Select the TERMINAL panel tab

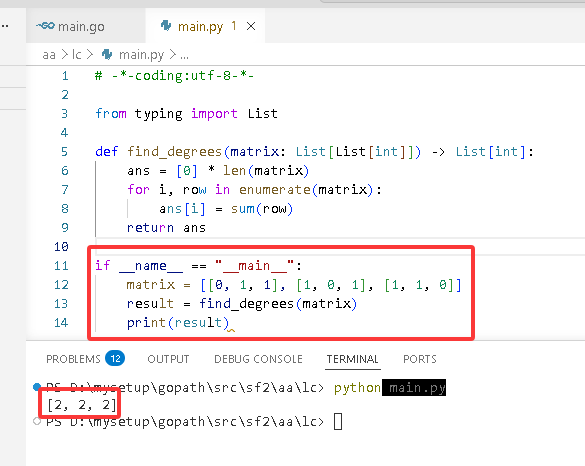click(x=353, y=359)
